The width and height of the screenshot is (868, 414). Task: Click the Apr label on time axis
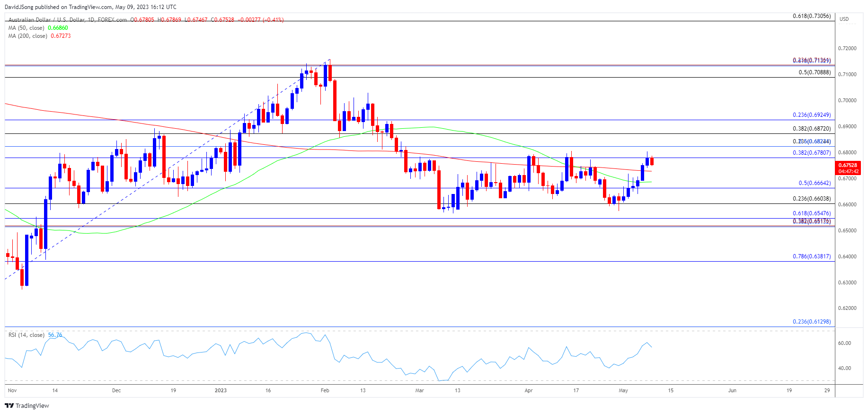pyautogui.click(x=529, y=390)
